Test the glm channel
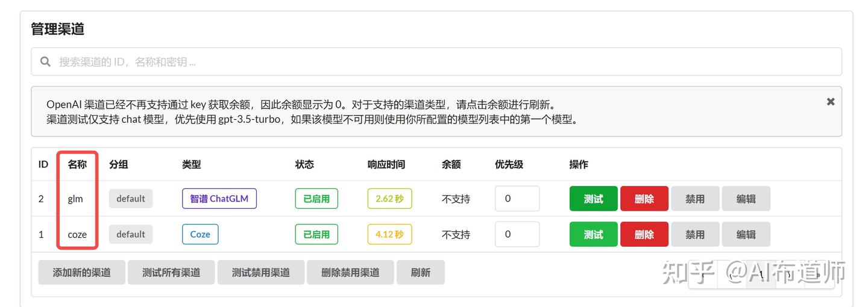The width and height of the screenshot is (868, 307). tap(593, 199)
